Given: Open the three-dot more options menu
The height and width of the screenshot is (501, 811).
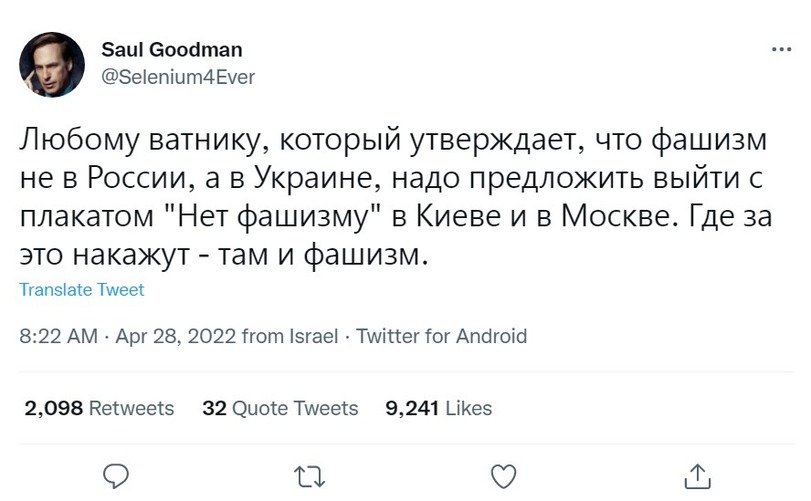Looking at the screenshot, I should [780, 50].
